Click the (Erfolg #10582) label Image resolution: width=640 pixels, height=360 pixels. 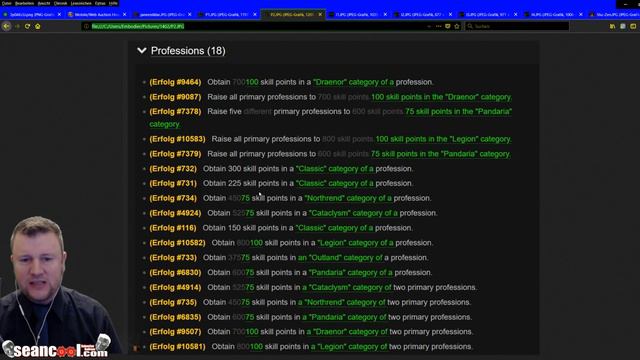tap(177, 242)
